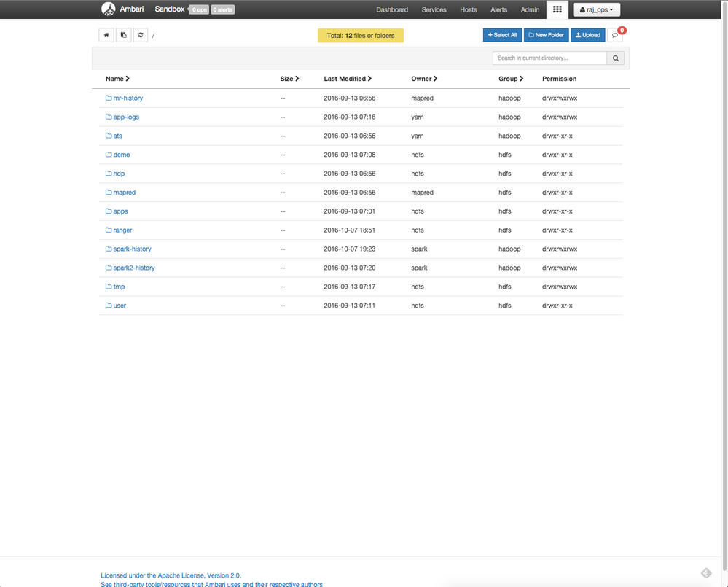Screen dimensions: 728x587
Task: Click the Sandbox cluster name
Action: tap(170, 9)
